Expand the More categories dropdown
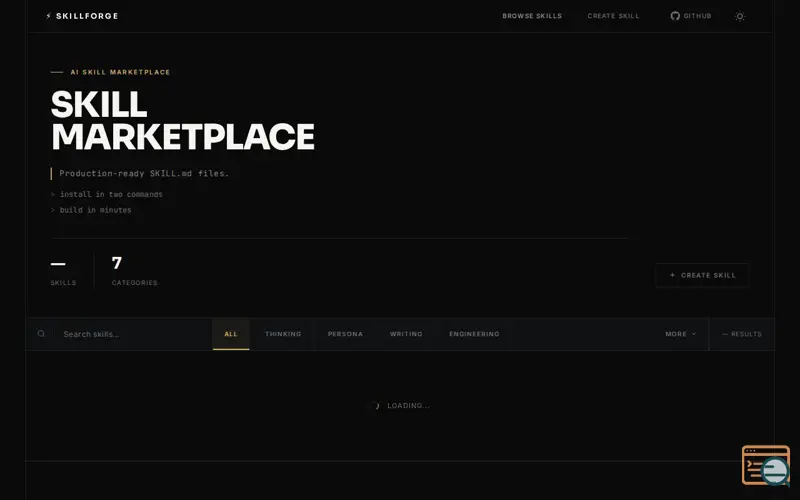This screenshot has height=500, width=800. click(x=681, y=334)
